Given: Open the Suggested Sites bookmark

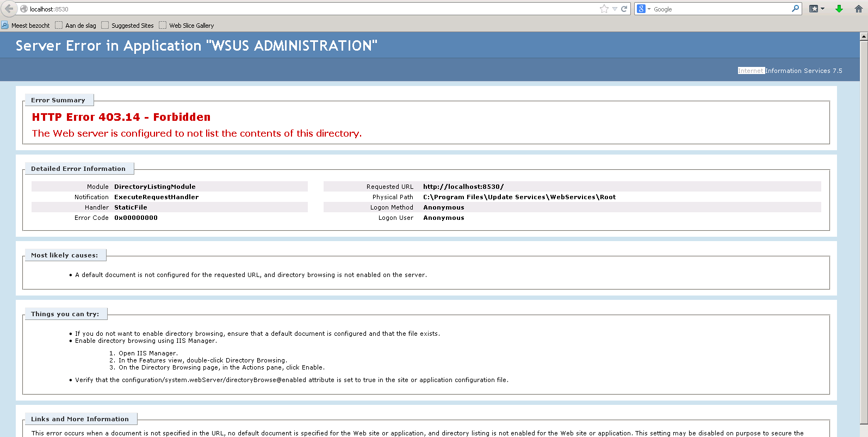Looking at the screenshot, I should [128, 26].
